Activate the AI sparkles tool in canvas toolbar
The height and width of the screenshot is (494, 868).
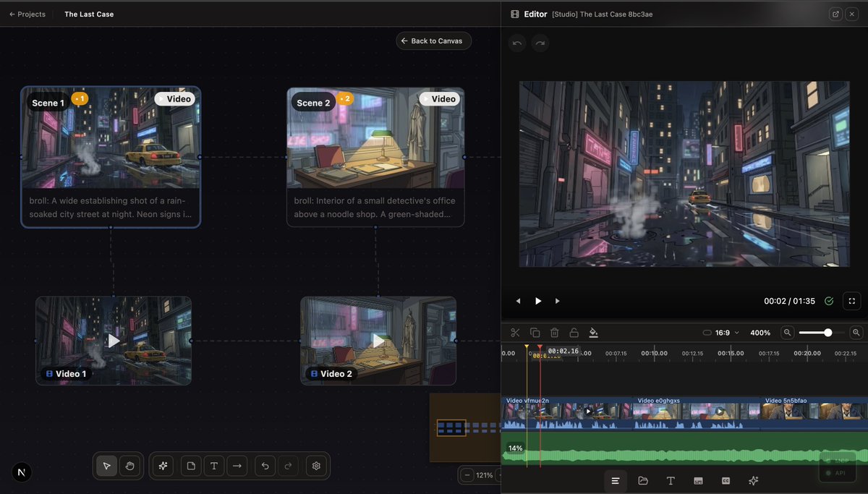pos(163,466)
